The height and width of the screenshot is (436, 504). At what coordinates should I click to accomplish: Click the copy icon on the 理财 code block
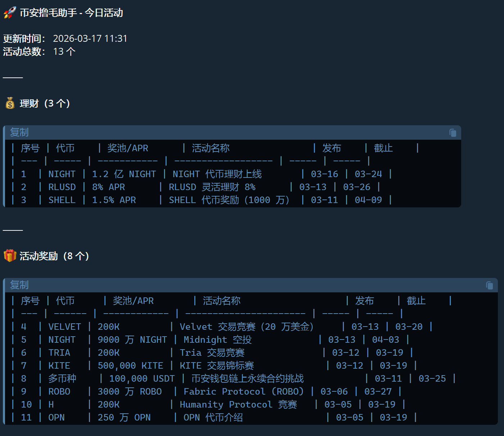pyautogui.click(x=453, y=133)
